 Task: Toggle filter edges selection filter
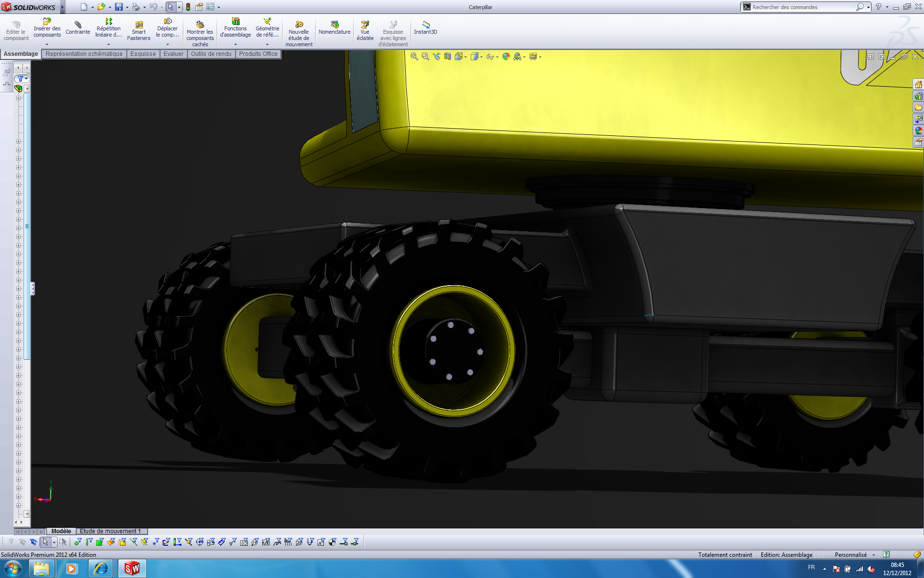pos(89,542)
